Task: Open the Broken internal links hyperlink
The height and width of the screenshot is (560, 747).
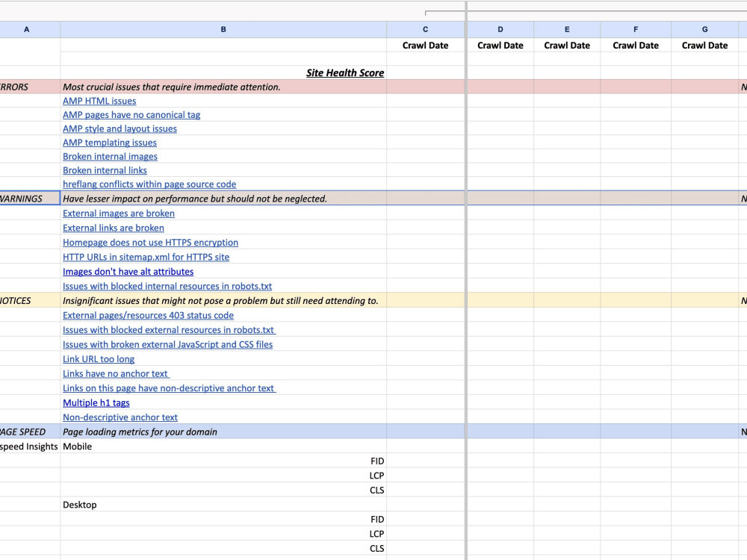Action: (x=105, y=170)
